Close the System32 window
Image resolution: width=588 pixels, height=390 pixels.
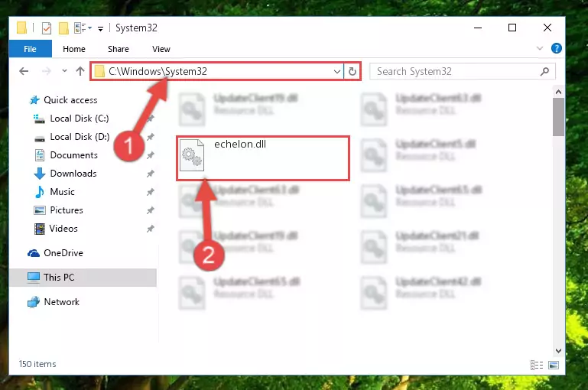(x=547, y=28)
